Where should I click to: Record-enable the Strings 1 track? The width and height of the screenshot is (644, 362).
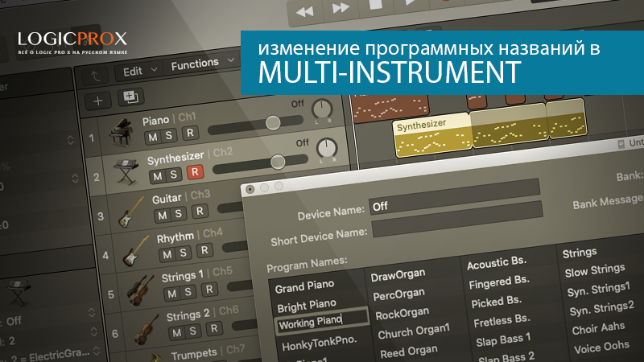pos(209,289)
